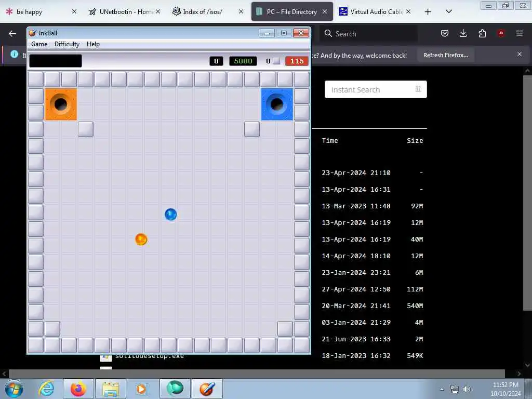532x399 pixels.
Task: Click the Time column header
Action: coord(330,140)
